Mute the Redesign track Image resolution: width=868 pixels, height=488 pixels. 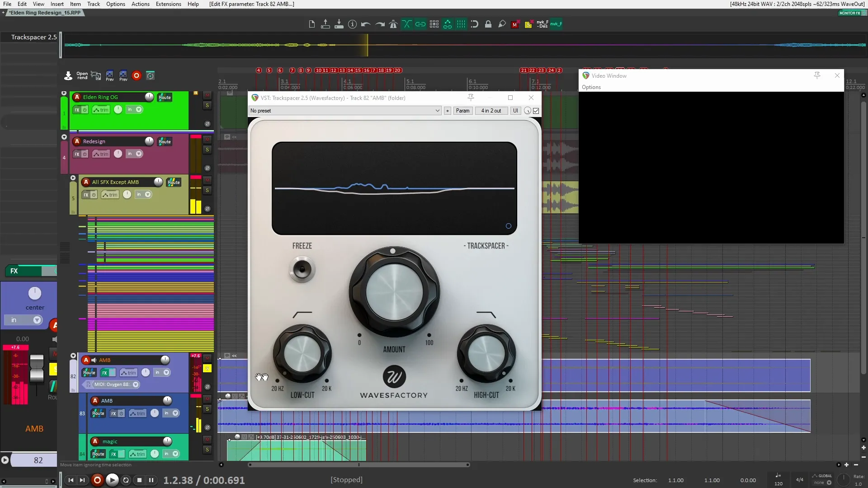[x=208, y=140]
